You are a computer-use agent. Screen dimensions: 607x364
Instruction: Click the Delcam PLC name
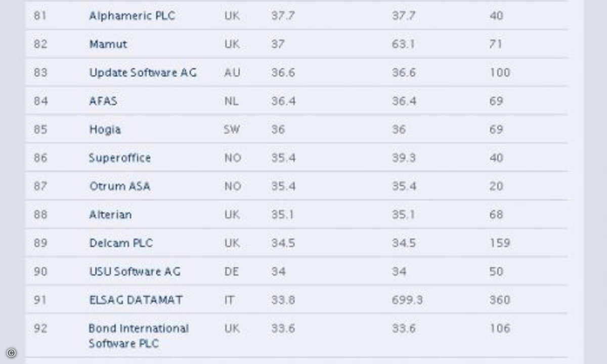(x=121, y=243)
